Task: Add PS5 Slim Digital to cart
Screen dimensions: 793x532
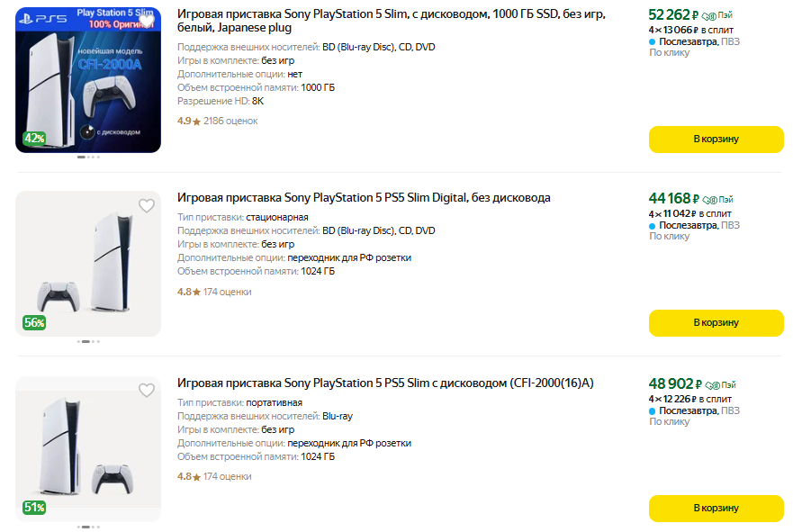Action: point(716,322)
